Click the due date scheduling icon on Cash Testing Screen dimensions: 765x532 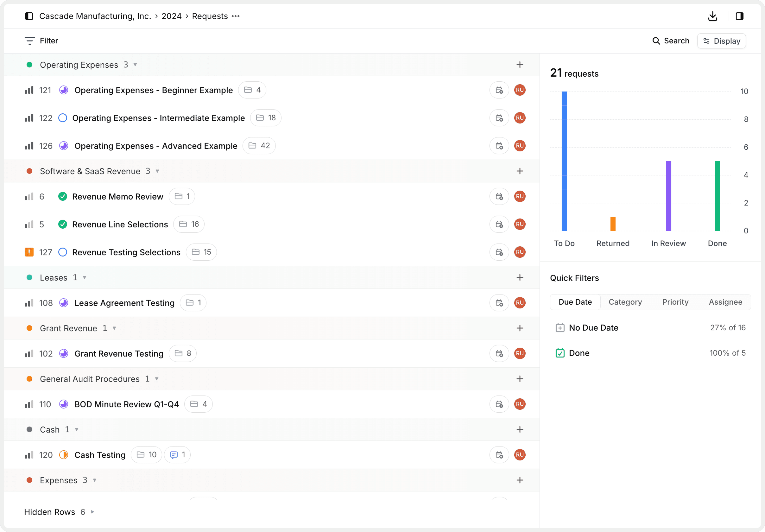[x=499, y=455]
